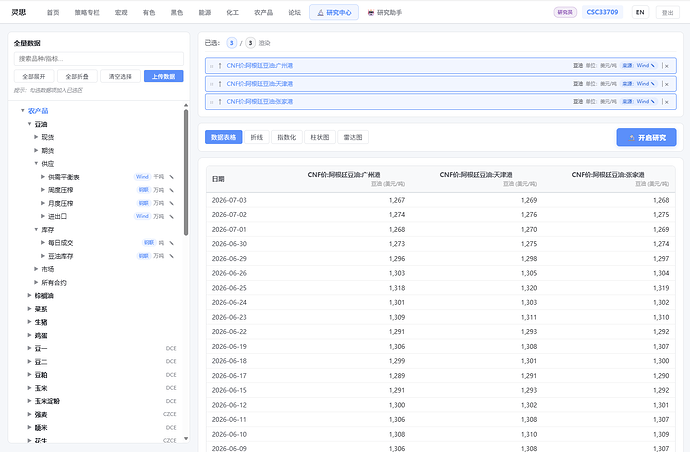Expand the 现货 tree node
Image resolution: width=690 pixels, height=452 pixels.
pos(36,137)
